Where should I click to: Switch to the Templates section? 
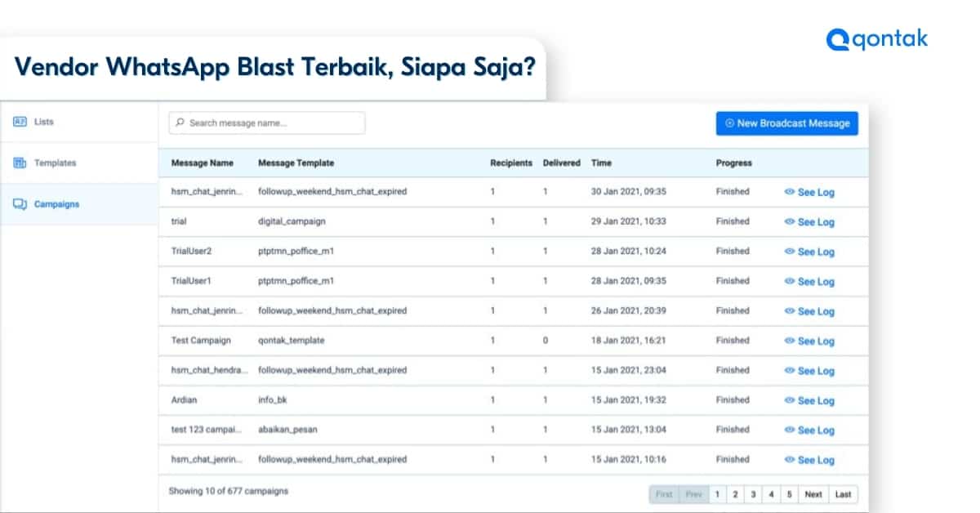pyautogui.click(x=56, y=163)
